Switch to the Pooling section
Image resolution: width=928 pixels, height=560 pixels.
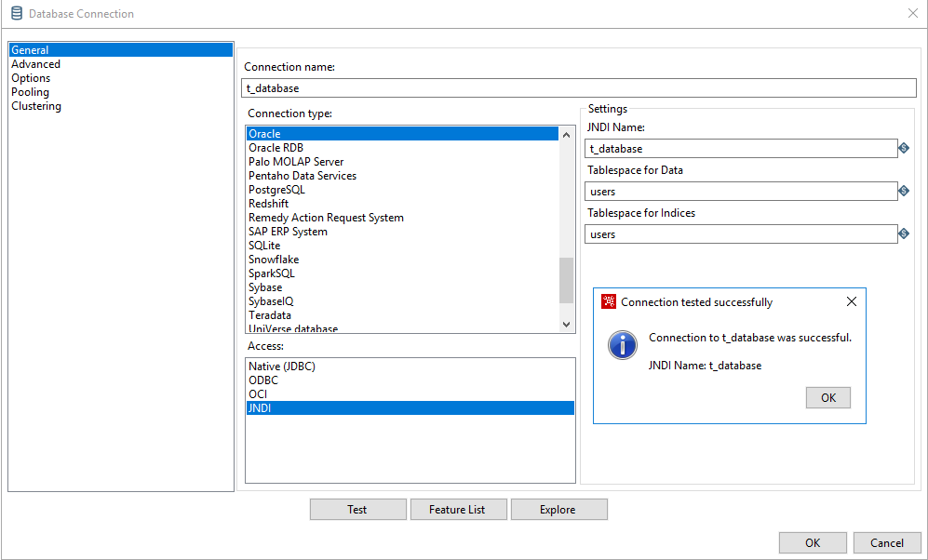pyautogui.click(x=30, y=92)
